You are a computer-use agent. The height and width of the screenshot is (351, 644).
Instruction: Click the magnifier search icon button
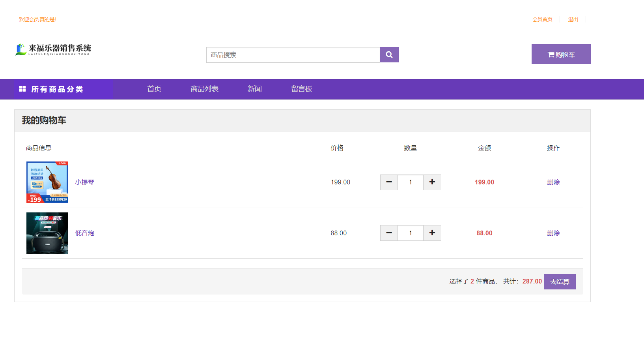[x=389, y=55]
